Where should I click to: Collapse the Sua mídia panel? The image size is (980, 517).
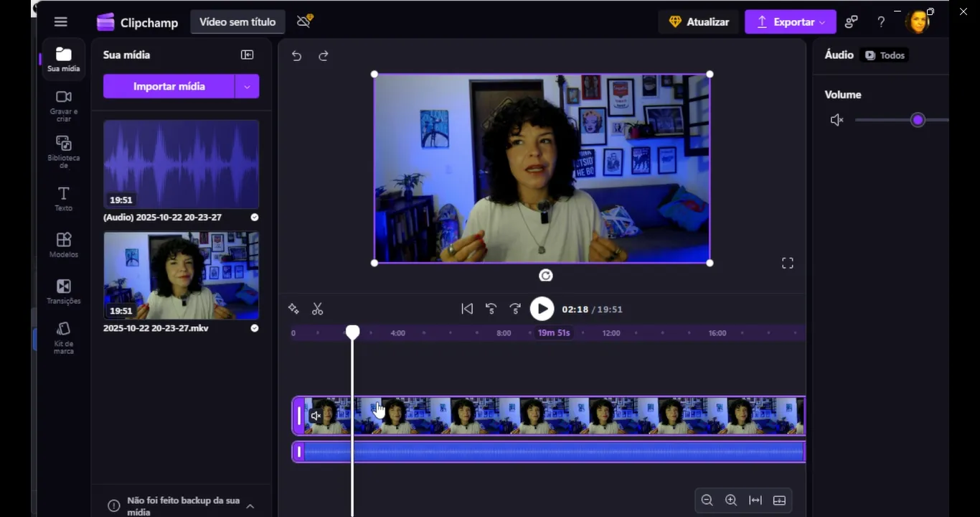pyautogui.click(x=247, y=55)
